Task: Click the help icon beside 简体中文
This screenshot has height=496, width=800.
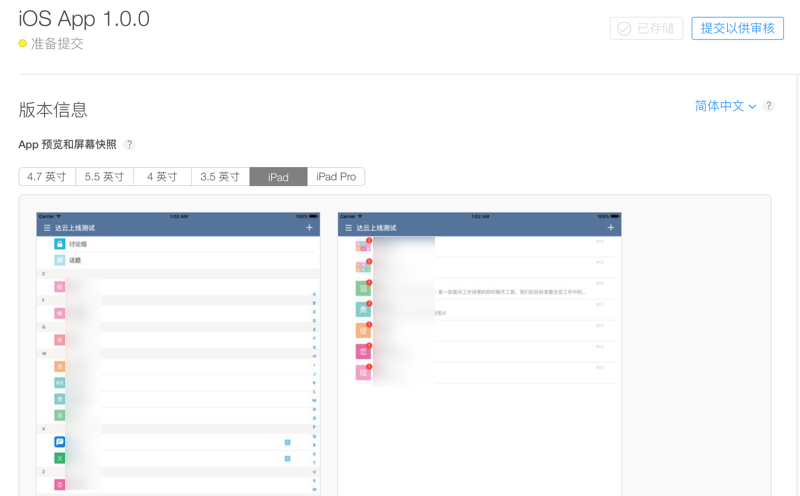Action: coord(768,106)
